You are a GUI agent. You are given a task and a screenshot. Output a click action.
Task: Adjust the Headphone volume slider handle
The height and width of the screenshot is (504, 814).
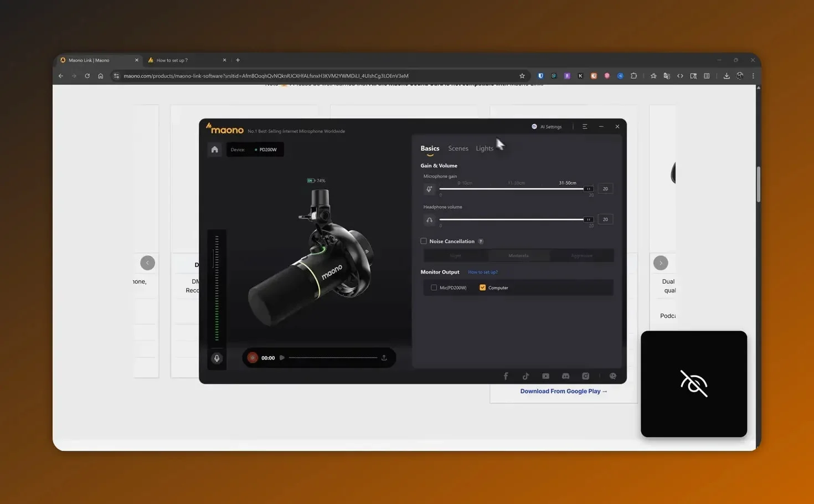(588, 219)
